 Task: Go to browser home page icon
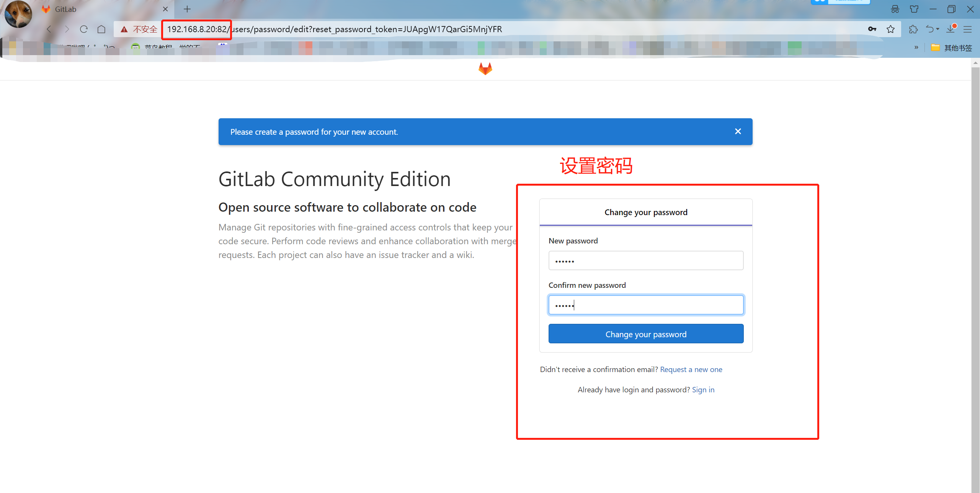101,29
